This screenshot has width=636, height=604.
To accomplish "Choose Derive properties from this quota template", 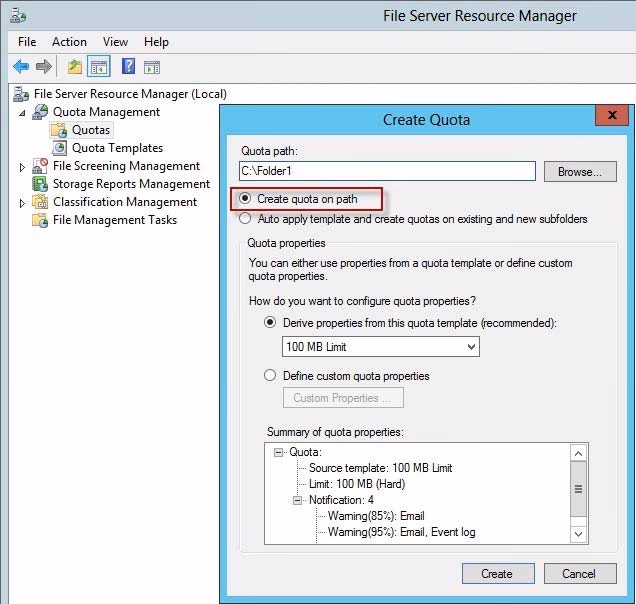I will tap(270, 323).
